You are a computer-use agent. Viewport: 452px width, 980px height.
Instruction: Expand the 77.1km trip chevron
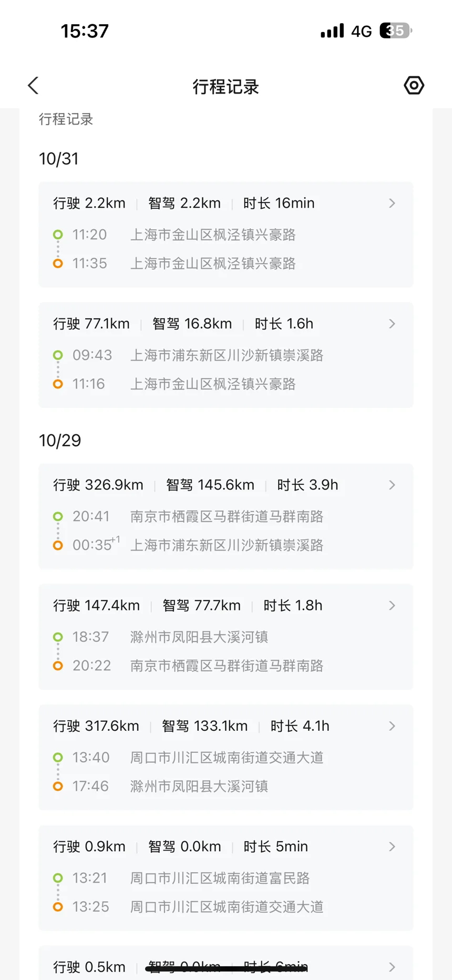tap(392, 324)
